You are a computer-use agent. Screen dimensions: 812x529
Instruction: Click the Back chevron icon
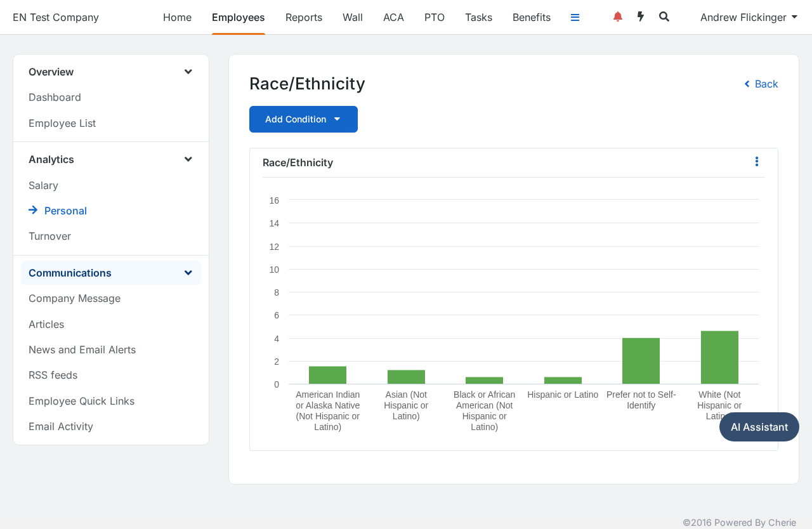pyautogui.click(x=747, y=84)
